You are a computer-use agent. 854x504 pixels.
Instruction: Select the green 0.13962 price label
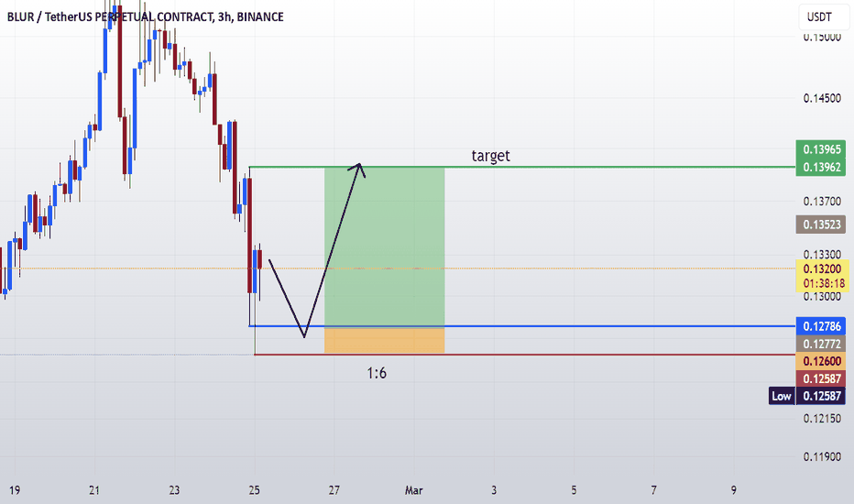tap(821, 168)
